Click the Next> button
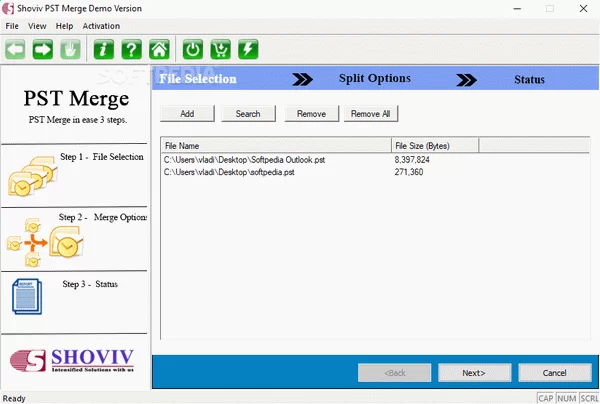Screen dimensions: 600x404 [x=474, y=373]
